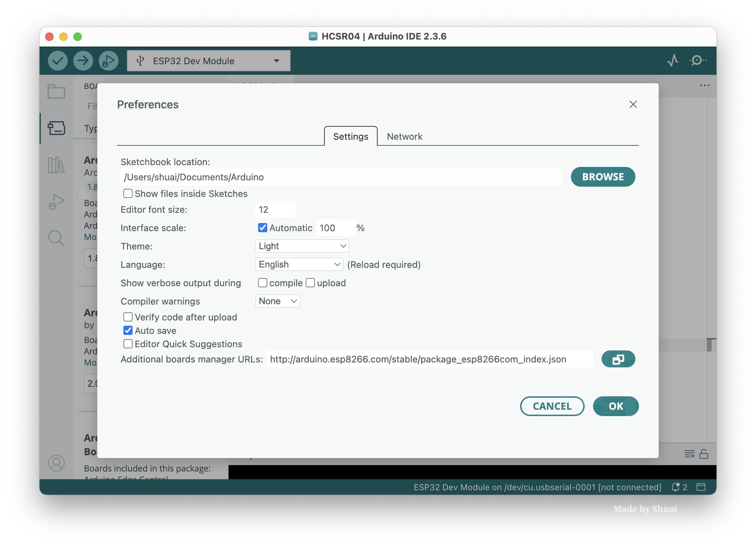Click the CANCEL button
Viewport: 756px width, 547px height.
tap(552, 406)
